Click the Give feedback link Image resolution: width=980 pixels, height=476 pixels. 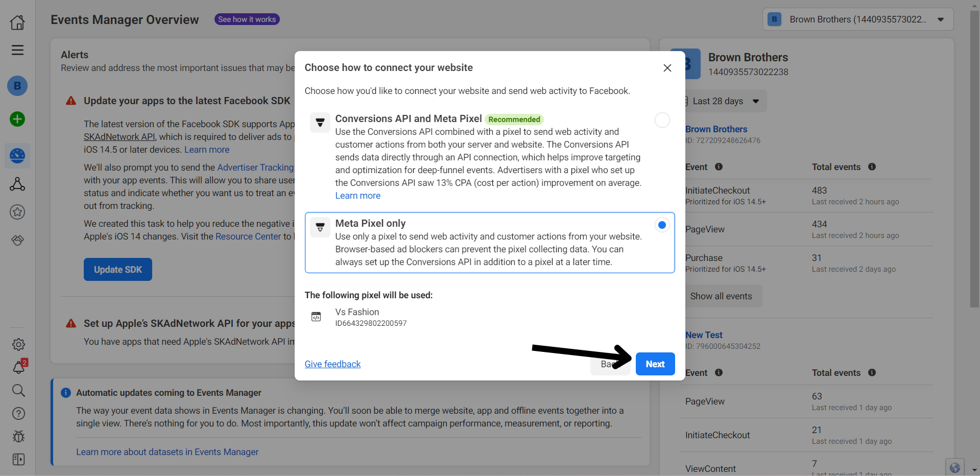(332, 364)
